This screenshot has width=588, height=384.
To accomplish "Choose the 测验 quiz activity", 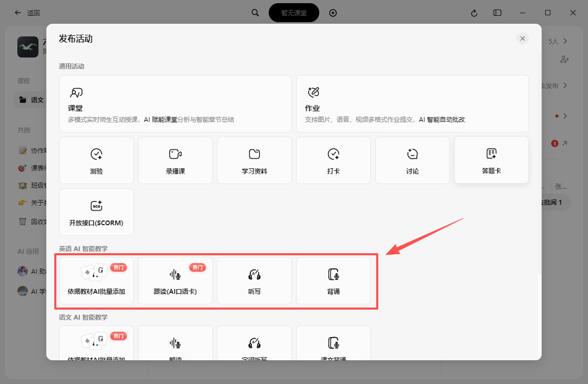I will (x=96, y=160).
